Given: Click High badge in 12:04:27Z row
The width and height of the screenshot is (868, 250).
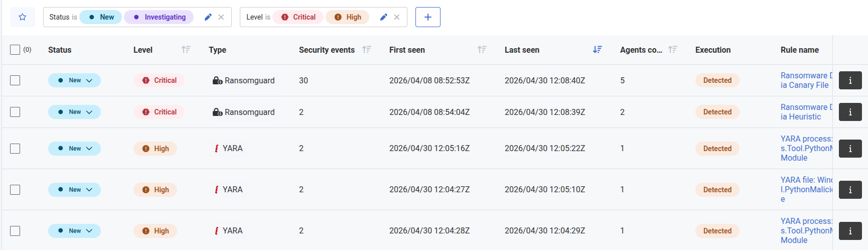Looking at the screenshot, I should (155, 190).
